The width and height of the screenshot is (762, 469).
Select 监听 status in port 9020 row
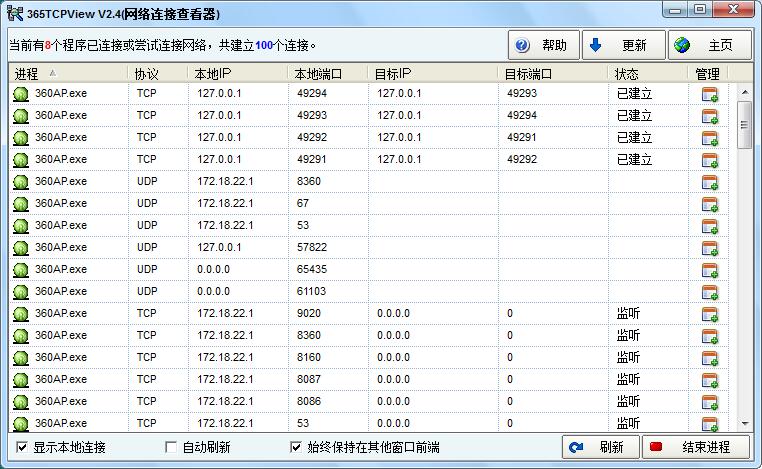tap(628, 313)
